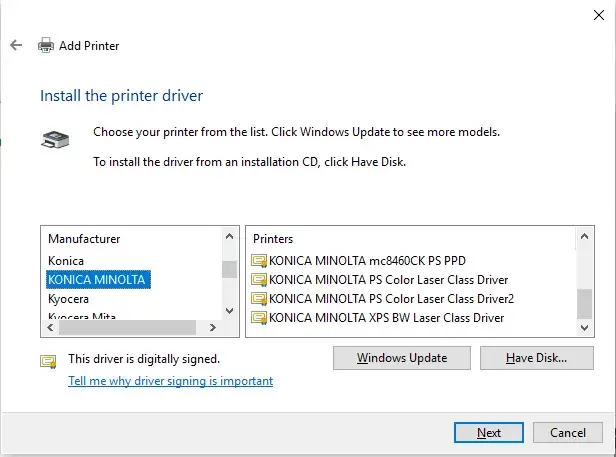Click the Printers list scroll-down arrow
The width and height of the screenshot is (616, 457).
584,327
